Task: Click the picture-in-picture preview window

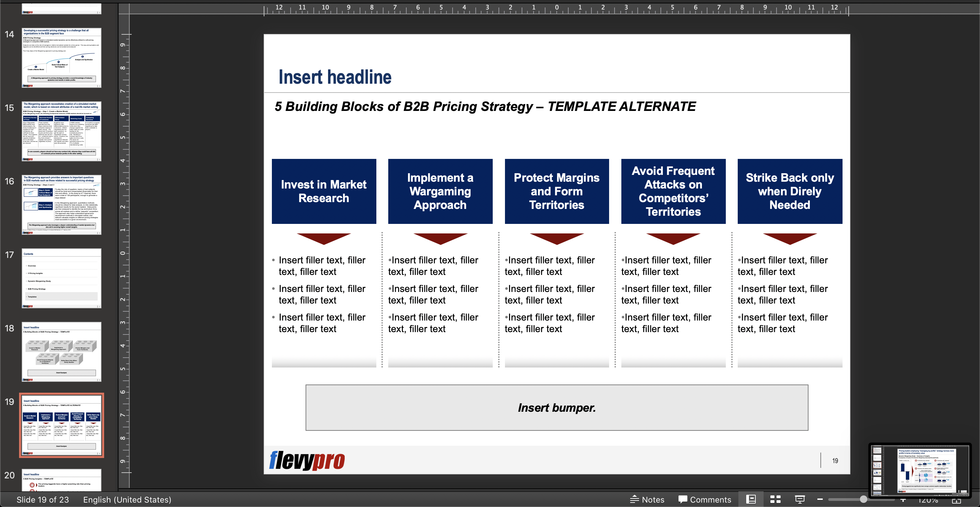Action: click(x=920, y=470)
